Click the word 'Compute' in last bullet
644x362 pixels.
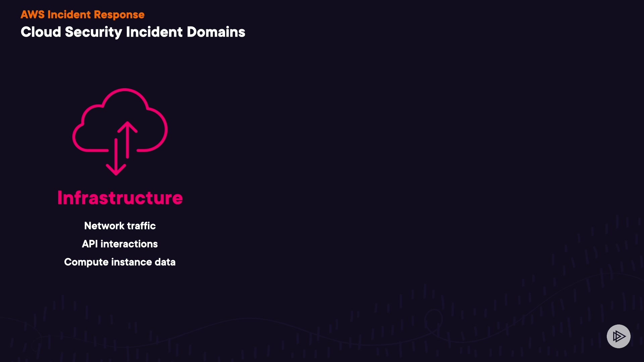pos(86,262)
